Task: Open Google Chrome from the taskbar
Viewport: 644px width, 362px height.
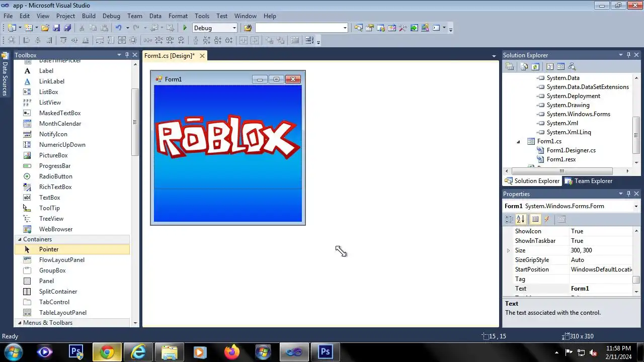Action: [x=107, y=352]
